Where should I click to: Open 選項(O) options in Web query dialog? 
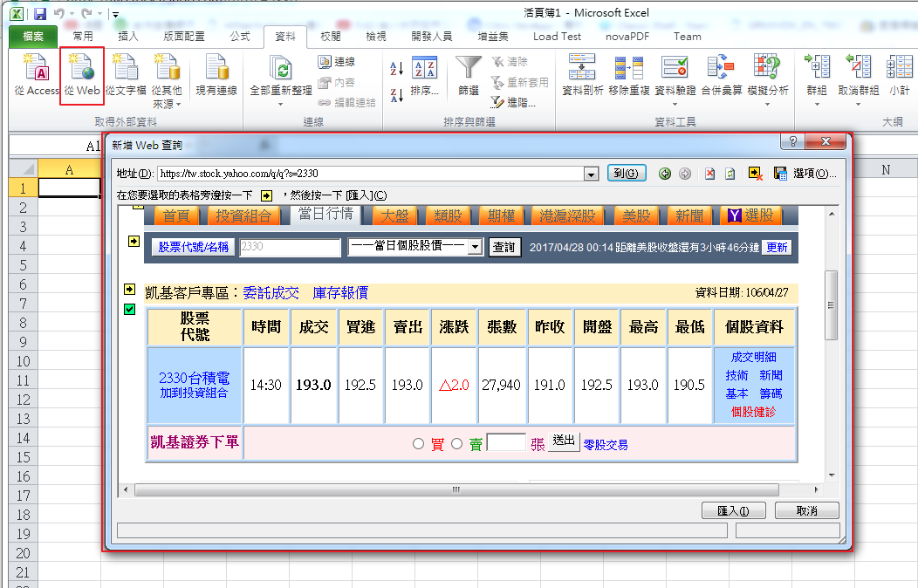(814, 174)
